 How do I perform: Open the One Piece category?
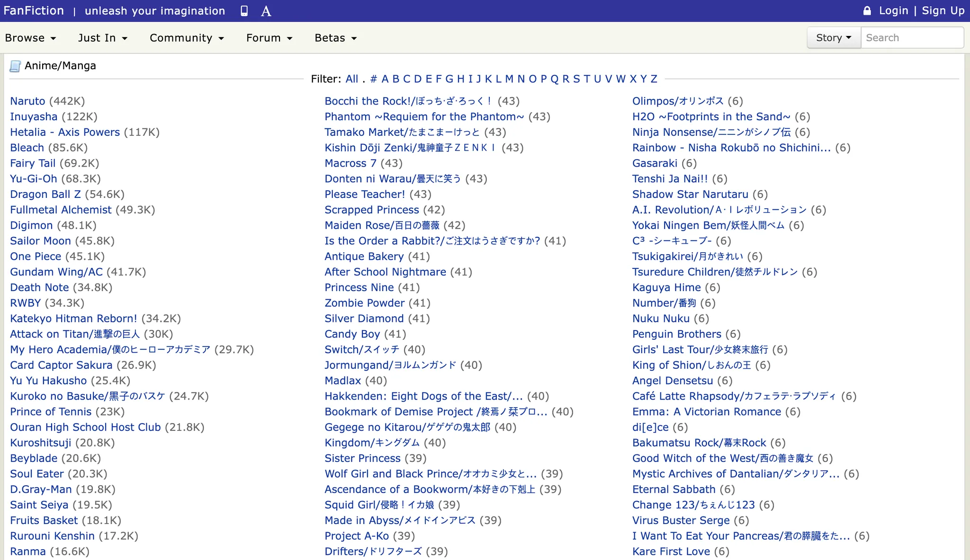pyautogui.click(x=36, y=257)
